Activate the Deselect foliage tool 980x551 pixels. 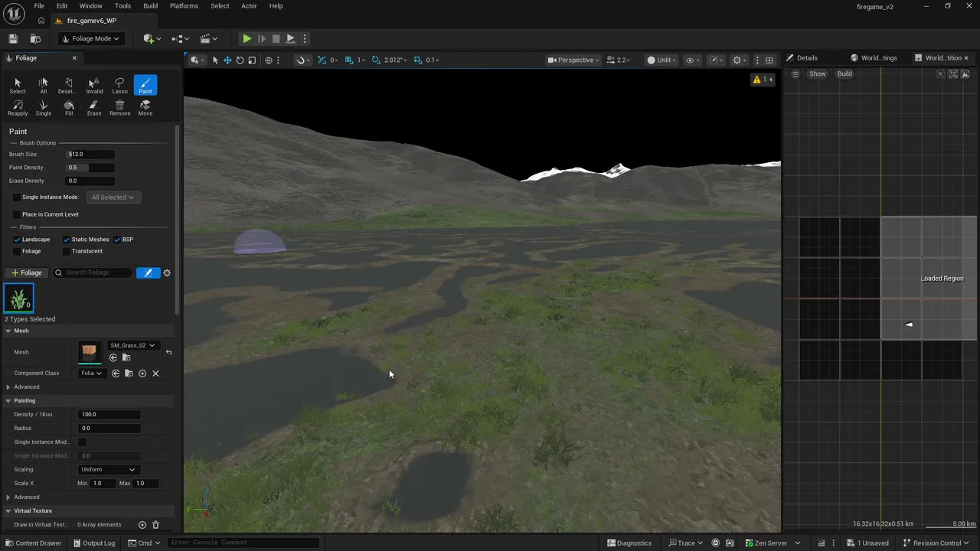(x=68, y=86)
